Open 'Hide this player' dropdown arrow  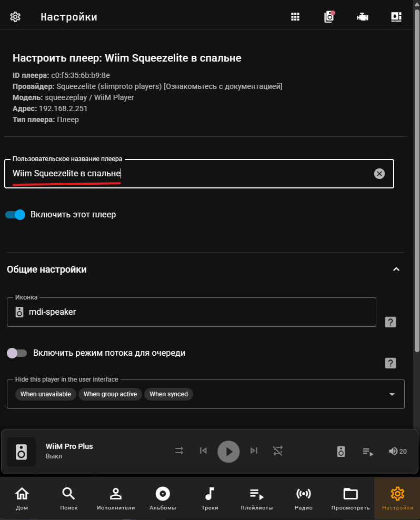point(392,394)
